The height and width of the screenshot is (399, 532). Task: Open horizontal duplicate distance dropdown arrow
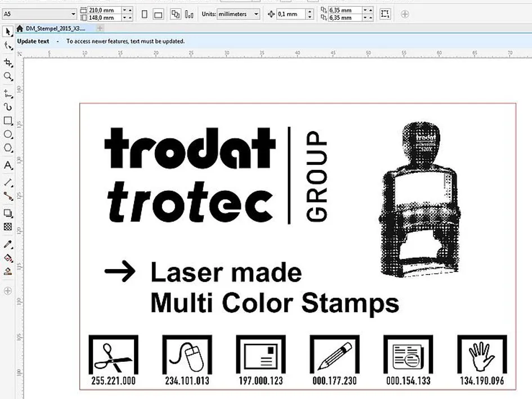(x=365, y=10)
